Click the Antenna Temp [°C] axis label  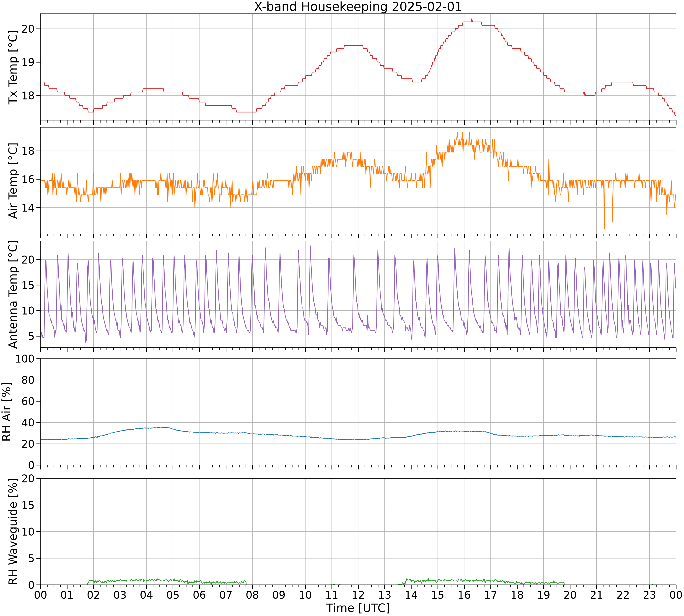tap(13, 294)
